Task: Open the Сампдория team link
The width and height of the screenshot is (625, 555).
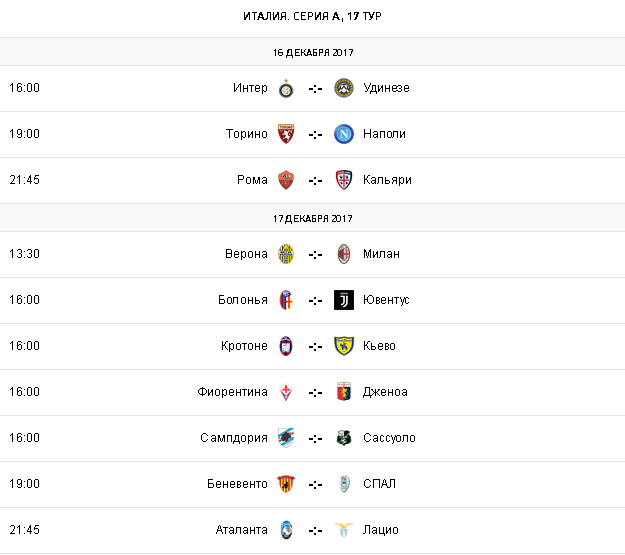Action: point(234,438)
